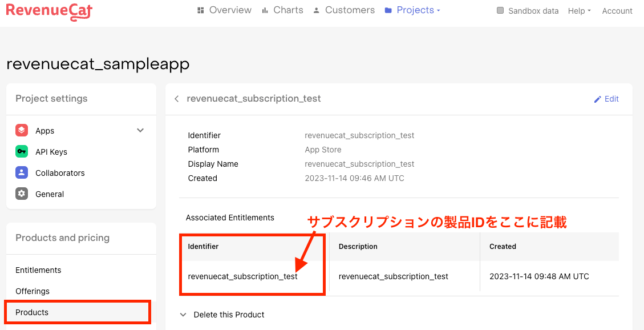Click the Products and pricing heading
This screenshot has height=330, width=644.
62,238
